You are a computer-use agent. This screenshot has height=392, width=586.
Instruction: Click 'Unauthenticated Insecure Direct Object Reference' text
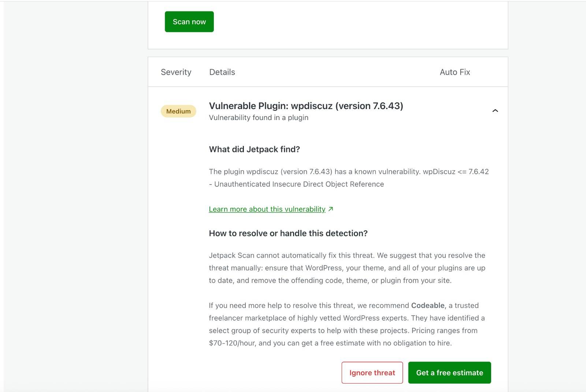[299, 184]
